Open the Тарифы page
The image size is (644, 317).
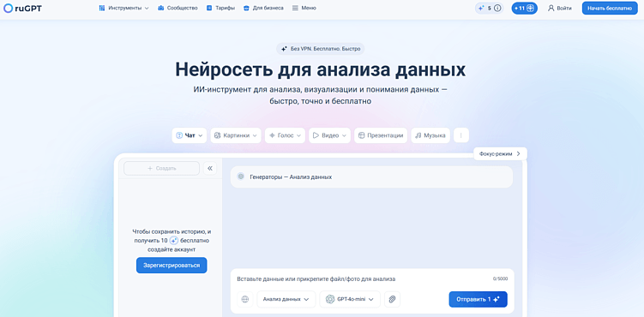coord(220,8)
